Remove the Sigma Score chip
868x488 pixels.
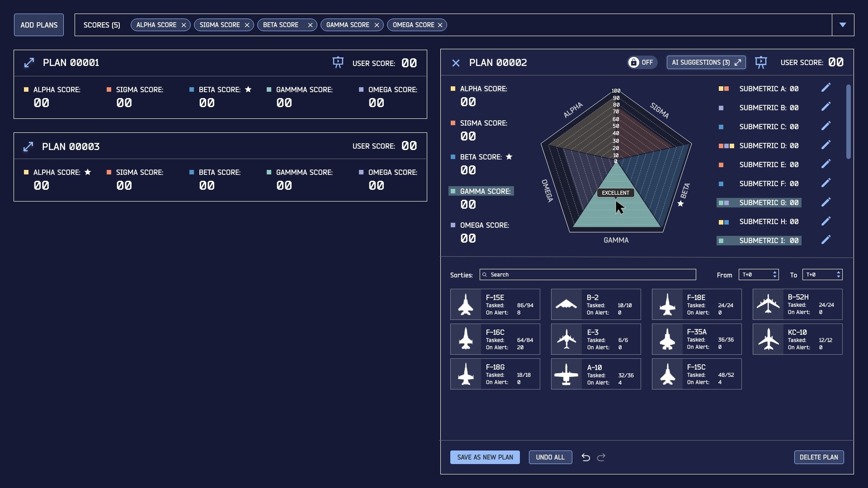(x=247, y=25)
